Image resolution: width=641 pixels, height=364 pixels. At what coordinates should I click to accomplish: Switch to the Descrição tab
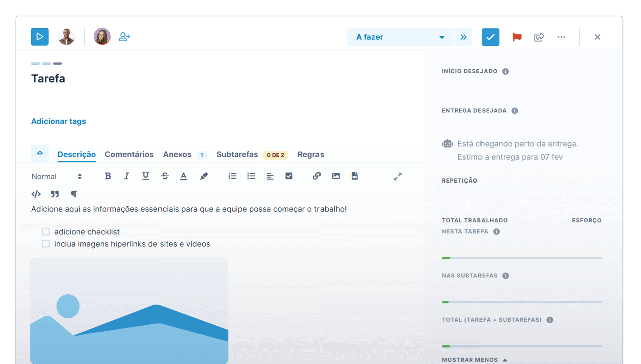pyautogui.click(x=77, y=154)
